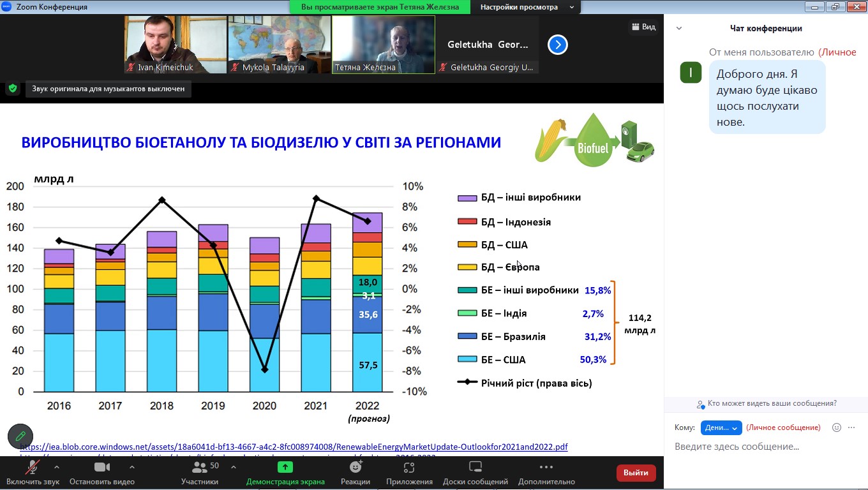
Task: Select Ivan Kimeichuk video thumbnail
Action: pos(176,45)
